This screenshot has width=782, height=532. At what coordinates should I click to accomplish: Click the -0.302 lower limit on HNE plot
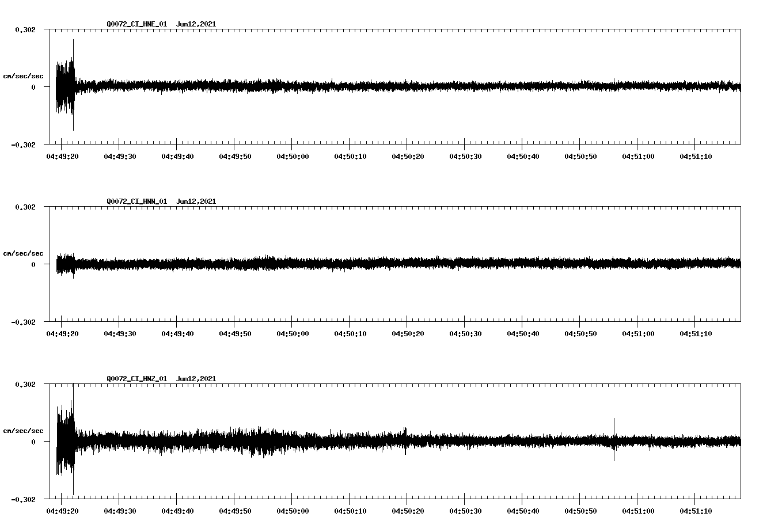click(23, 145)
